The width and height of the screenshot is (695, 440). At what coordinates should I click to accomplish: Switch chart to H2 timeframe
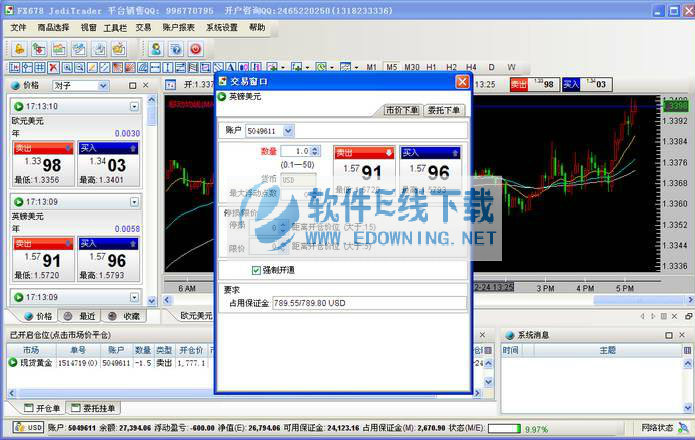click(451, 67)
